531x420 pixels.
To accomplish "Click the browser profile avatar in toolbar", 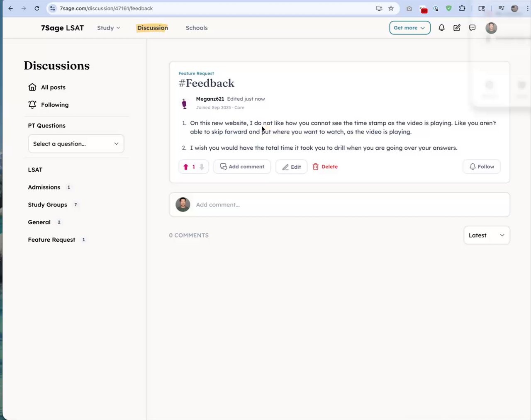I will pyautogui.click(x=514, y=8).
